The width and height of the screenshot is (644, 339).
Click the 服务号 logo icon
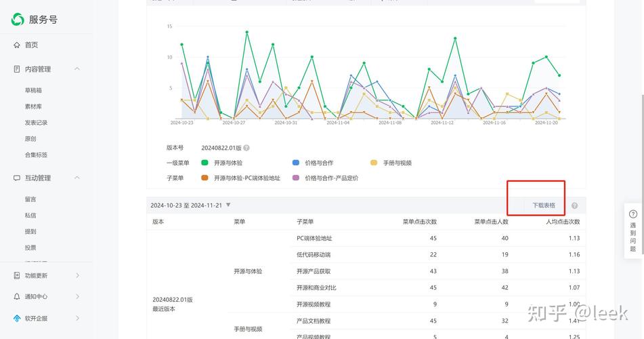(x=18, y=20)
